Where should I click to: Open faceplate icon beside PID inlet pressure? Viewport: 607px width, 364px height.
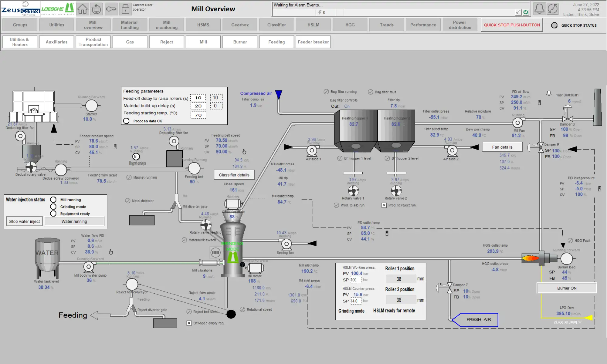click(x=599, y=189)
